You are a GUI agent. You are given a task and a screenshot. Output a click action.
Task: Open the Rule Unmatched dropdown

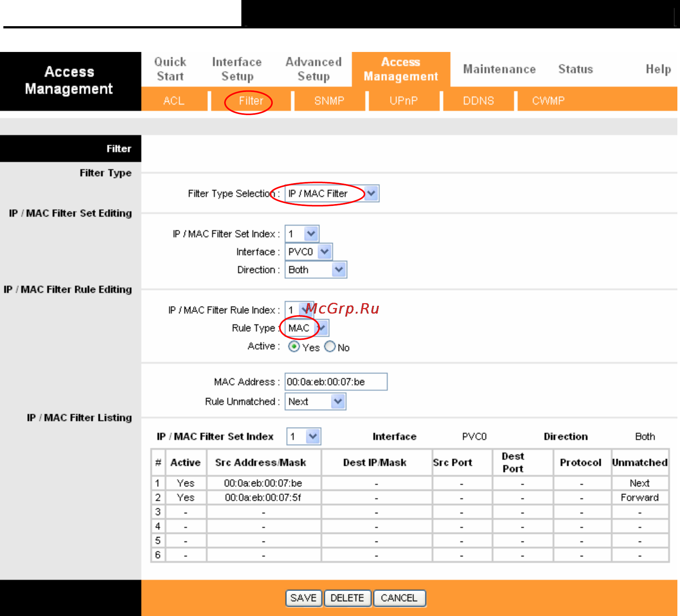(x=315, y=401)
